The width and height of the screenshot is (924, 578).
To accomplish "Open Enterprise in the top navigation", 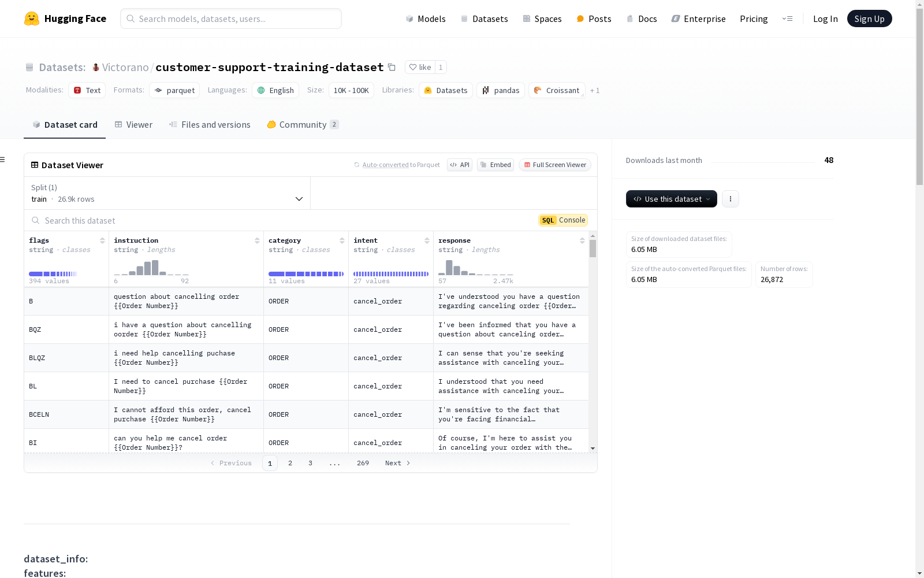I will pyautogui.click(x=698, y=18).
